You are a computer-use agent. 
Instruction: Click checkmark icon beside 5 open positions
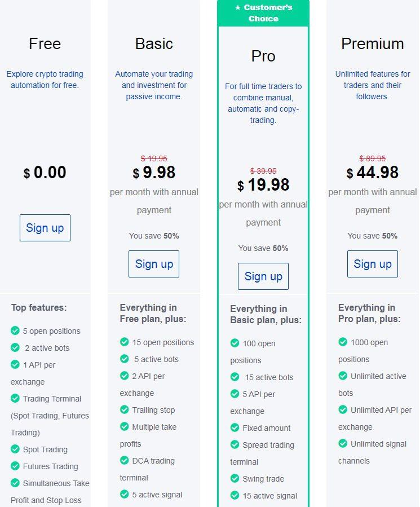click(x=15, y=330)
